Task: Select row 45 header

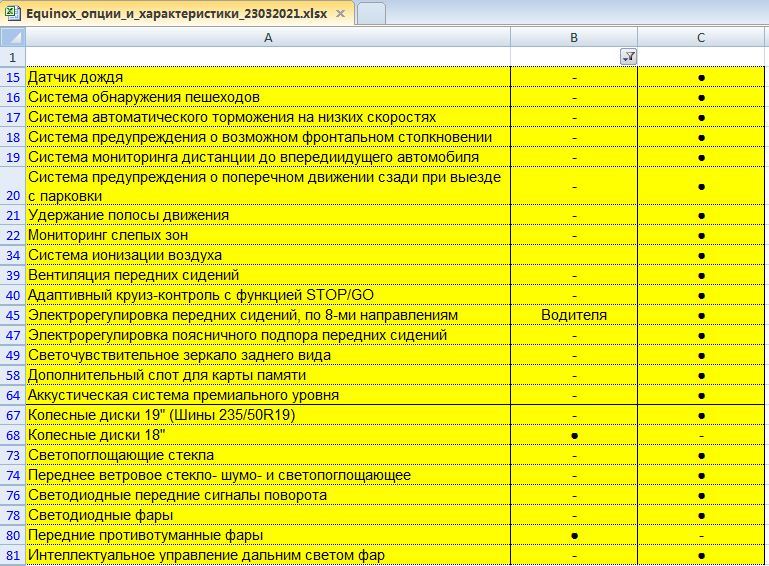Action: 12,315
